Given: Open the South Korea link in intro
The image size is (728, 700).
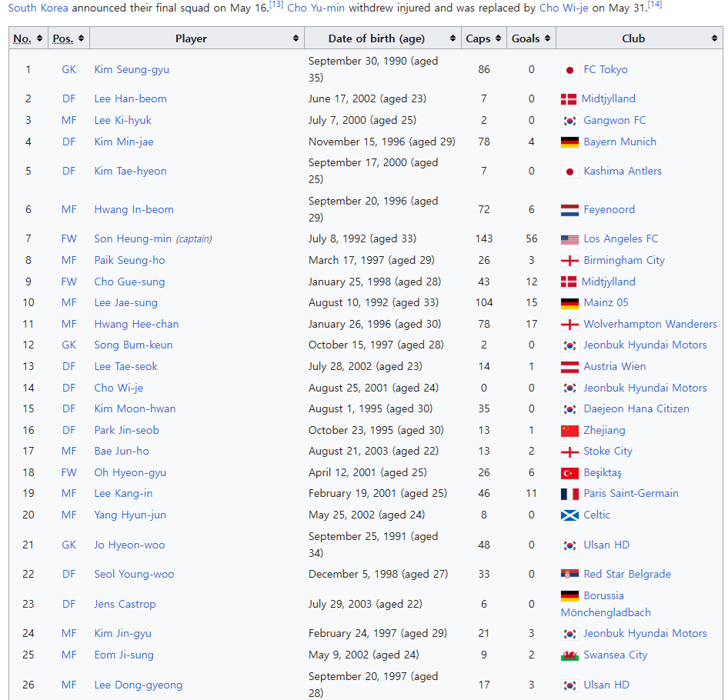Looking at the screenshot, I should coord(38,8).
